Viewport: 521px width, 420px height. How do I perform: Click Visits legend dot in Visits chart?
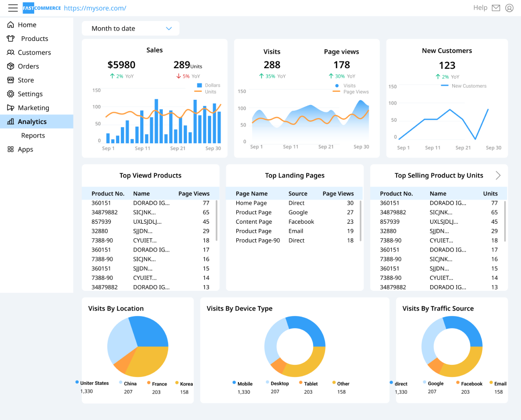click(x=337, y=86)
